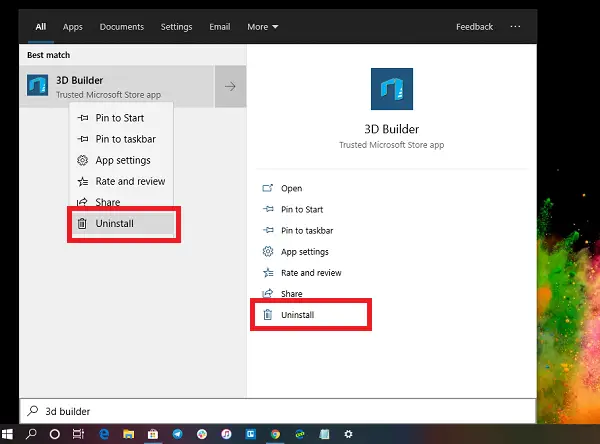Click Pin to Start in details pane

coord(302,209)
